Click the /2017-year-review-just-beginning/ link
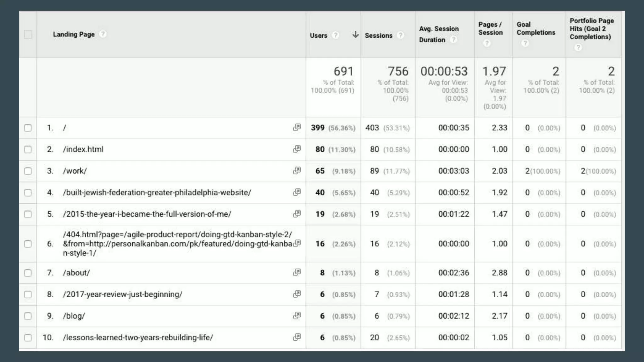The height and width of the screenshot is (362, 644). [x=122, y=294]
